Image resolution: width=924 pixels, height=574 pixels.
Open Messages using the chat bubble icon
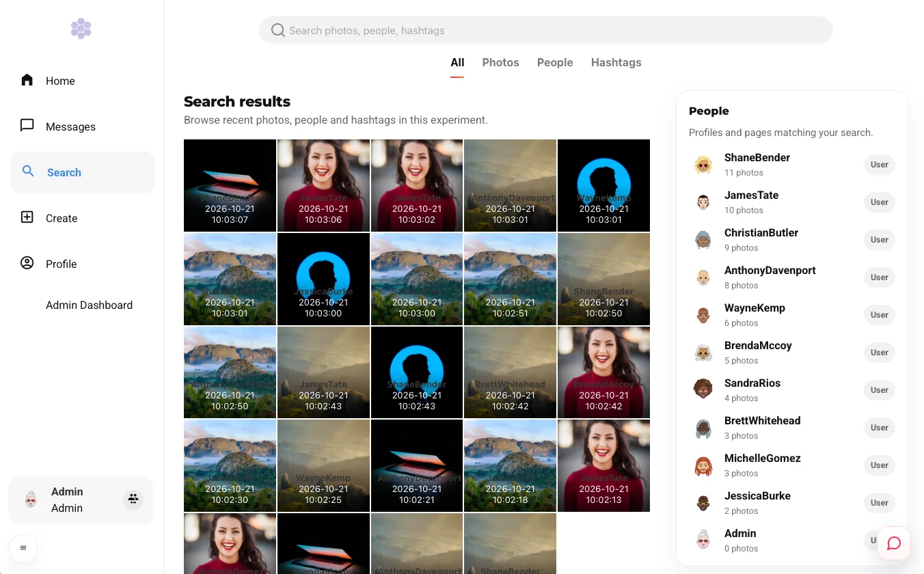(27, 126)
